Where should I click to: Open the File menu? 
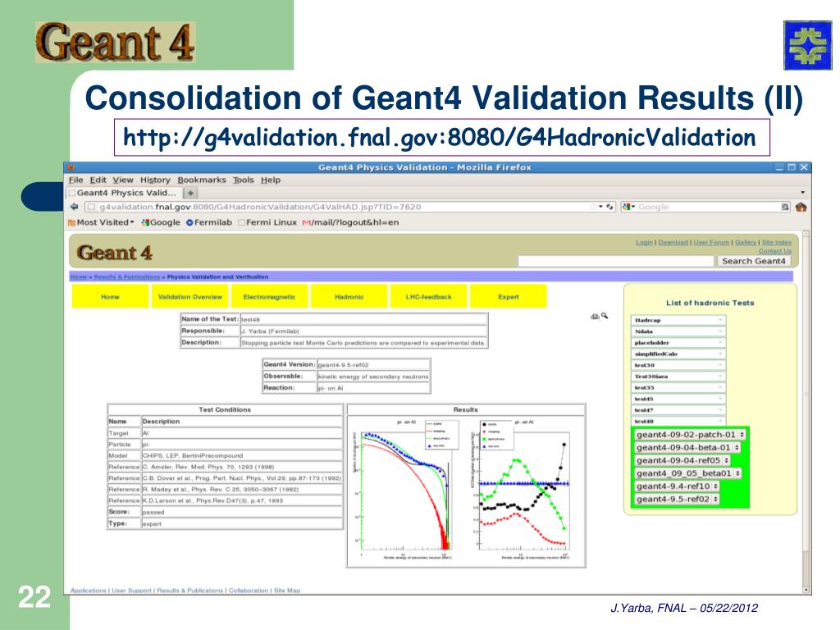click(x=76, y=180)
